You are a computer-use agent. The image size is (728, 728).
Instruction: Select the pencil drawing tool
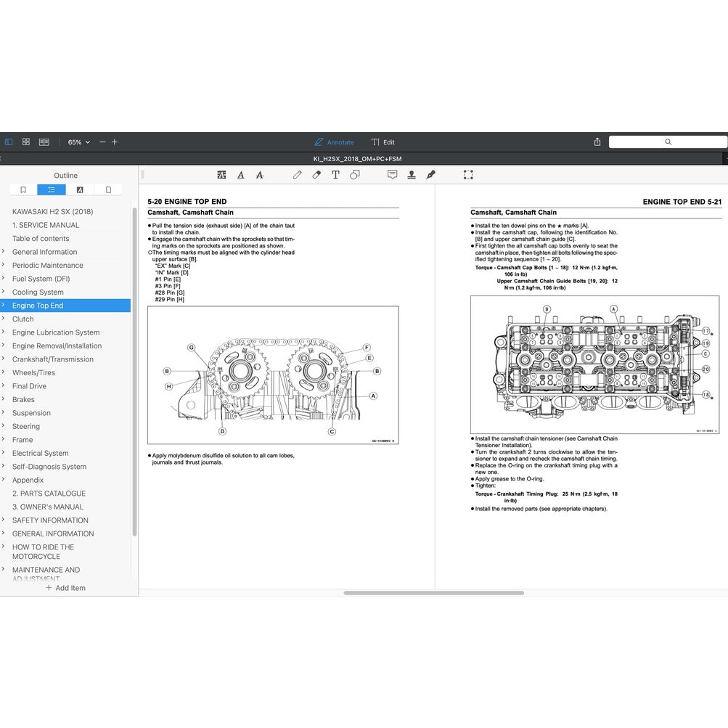[298, 174]
